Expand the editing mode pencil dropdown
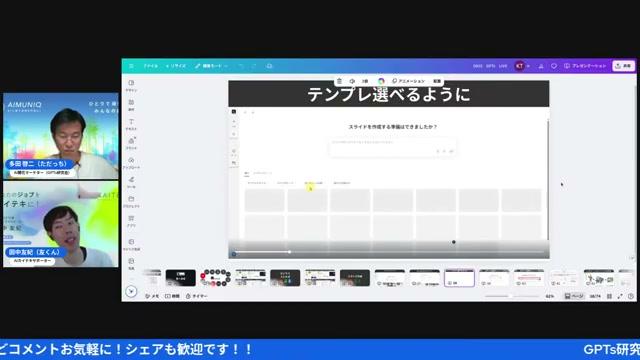 point(211,66)
